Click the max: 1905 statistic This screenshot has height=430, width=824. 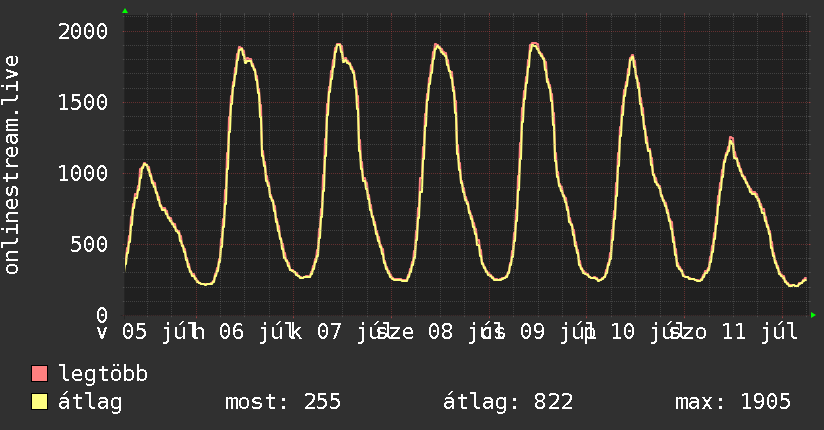pos(733,402)
